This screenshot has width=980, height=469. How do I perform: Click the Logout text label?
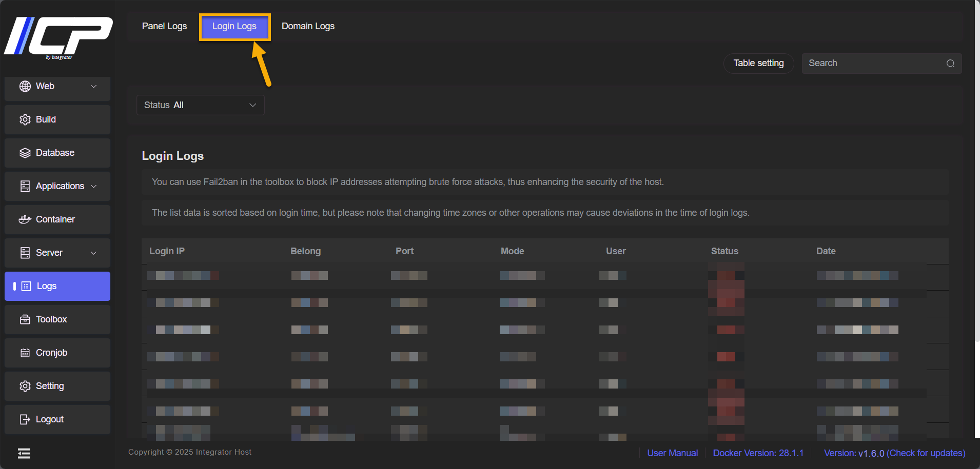click(x=50, y=419)
